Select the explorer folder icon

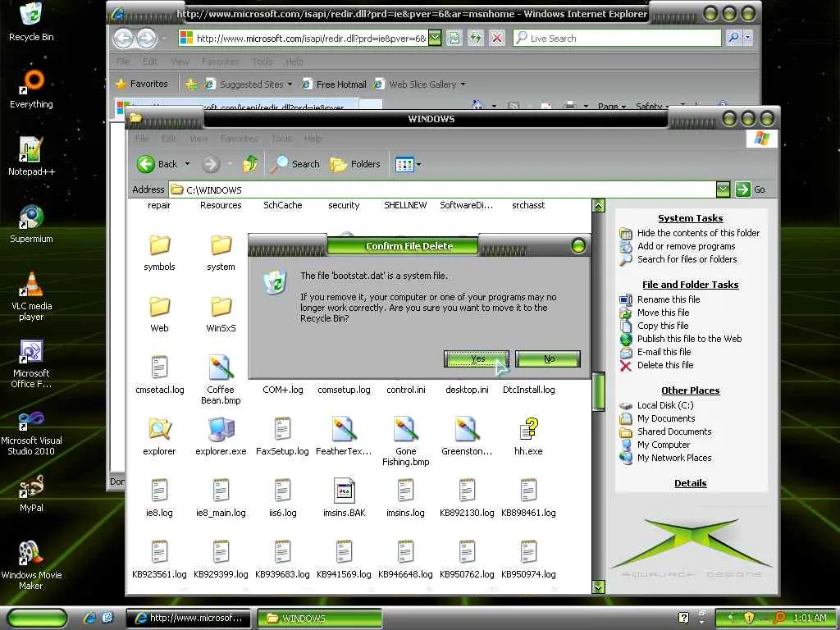click(x=159, y=436)
